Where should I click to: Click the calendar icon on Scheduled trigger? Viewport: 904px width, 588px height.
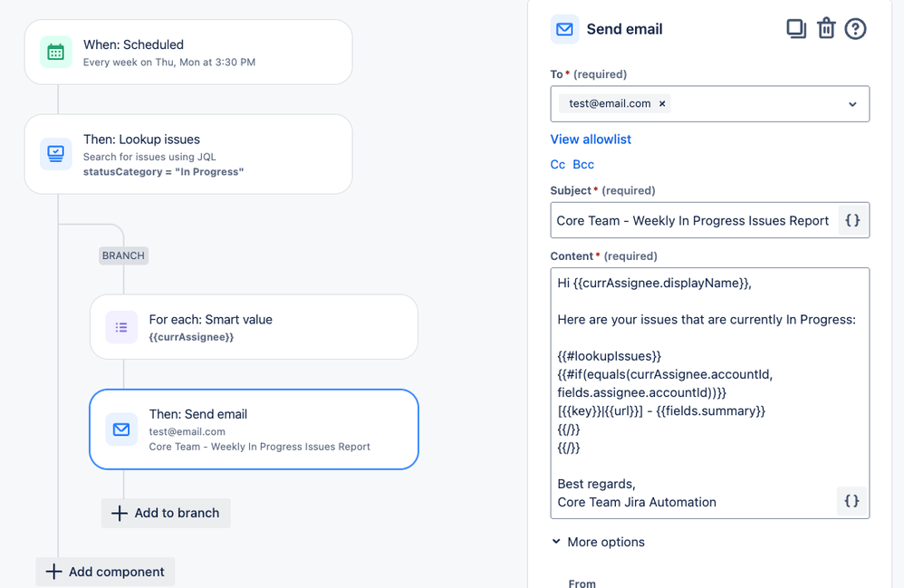click(56, 53)
